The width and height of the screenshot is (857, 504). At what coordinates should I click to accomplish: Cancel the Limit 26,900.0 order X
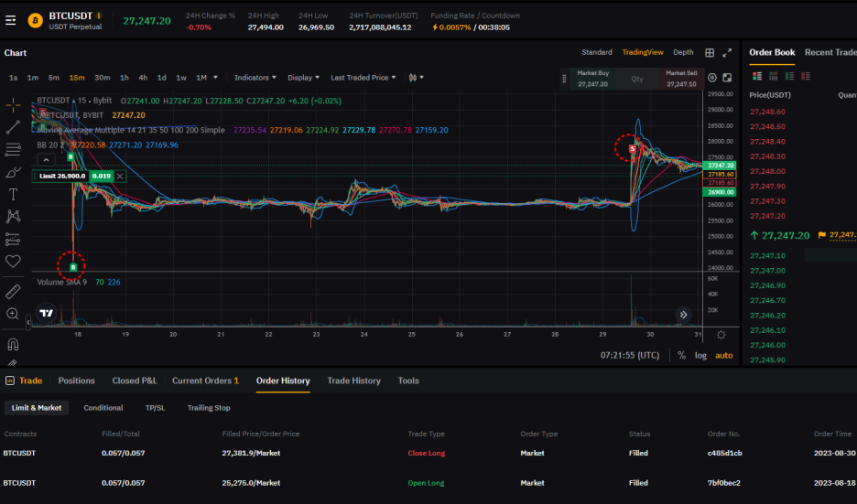coord(120,176)
